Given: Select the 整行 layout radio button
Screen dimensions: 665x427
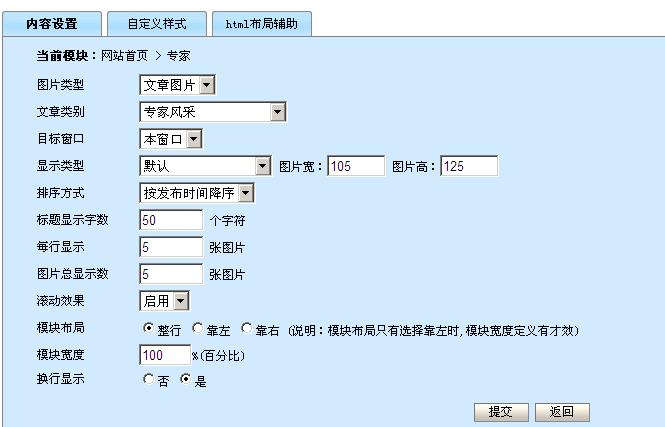Looking at the screenshot, I should tap(149, 328).
